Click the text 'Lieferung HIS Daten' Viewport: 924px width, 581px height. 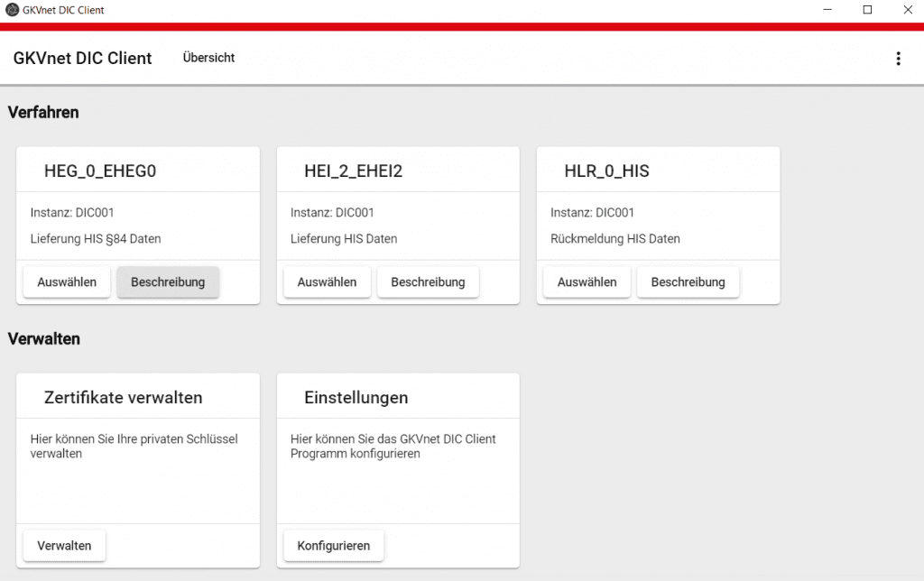(344, 239)
